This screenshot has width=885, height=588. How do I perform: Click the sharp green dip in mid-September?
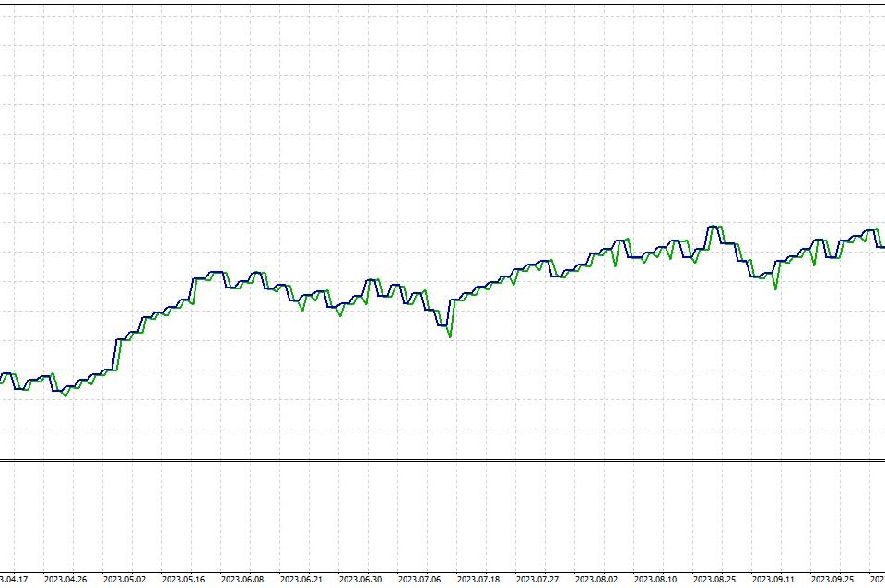(775, 288)
